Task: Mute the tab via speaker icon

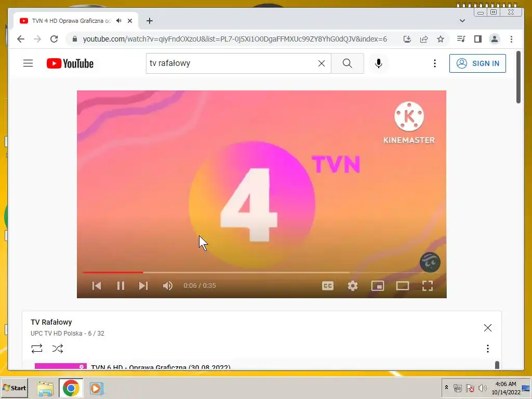Action: click(119, 21)
